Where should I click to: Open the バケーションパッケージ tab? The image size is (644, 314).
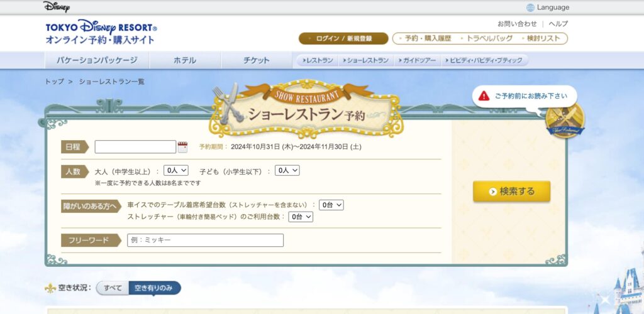coord(97,60)
